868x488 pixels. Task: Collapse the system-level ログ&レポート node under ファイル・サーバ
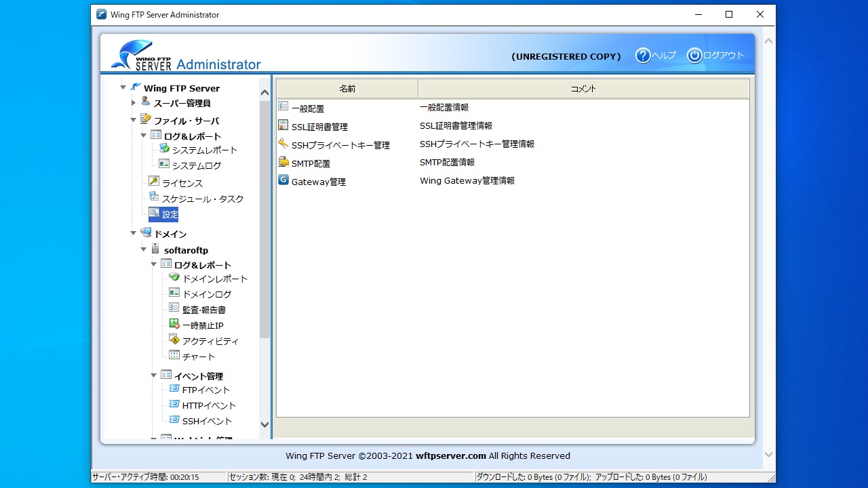144,136
